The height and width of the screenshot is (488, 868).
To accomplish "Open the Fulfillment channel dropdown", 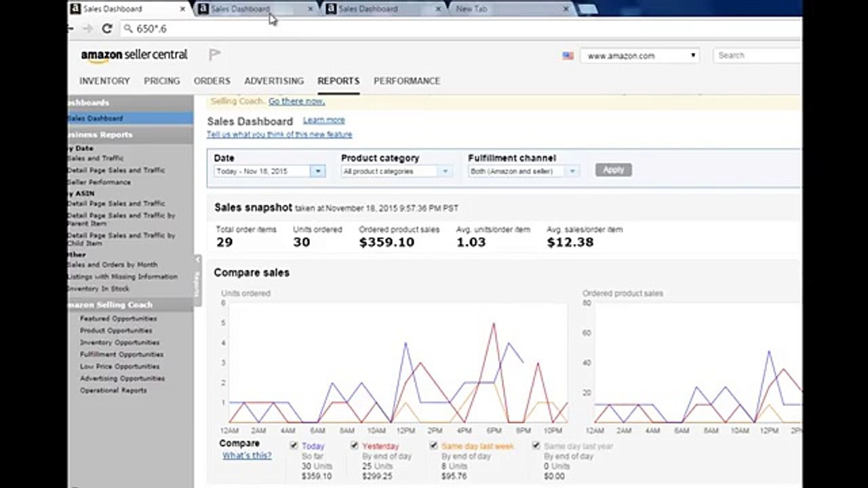I will (x=524, y=171).
